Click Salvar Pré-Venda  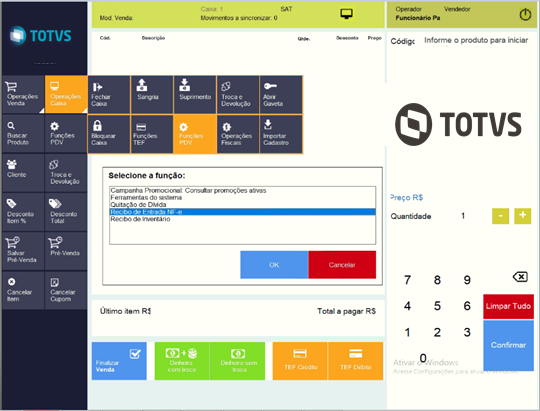point(23,251)
